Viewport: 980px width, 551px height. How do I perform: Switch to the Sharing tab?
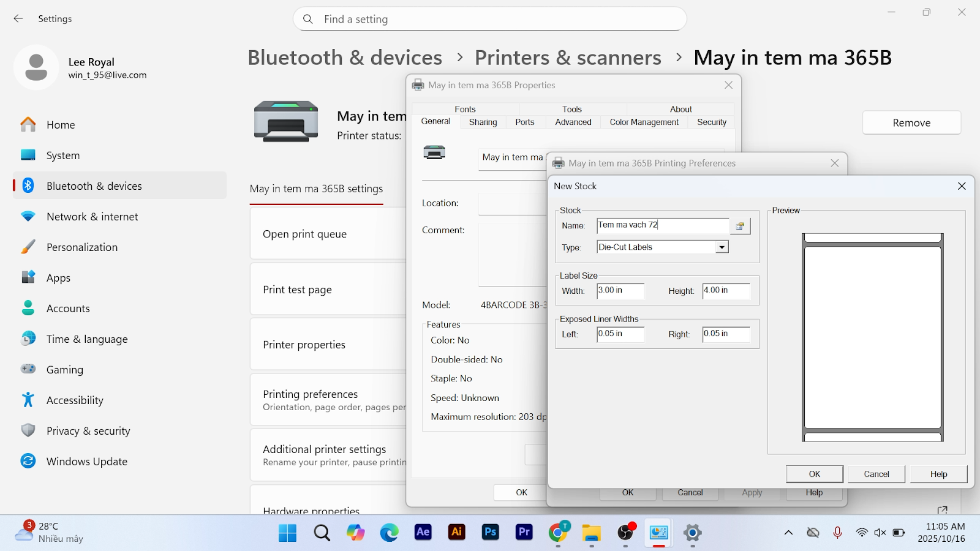[x=483, y=122]
